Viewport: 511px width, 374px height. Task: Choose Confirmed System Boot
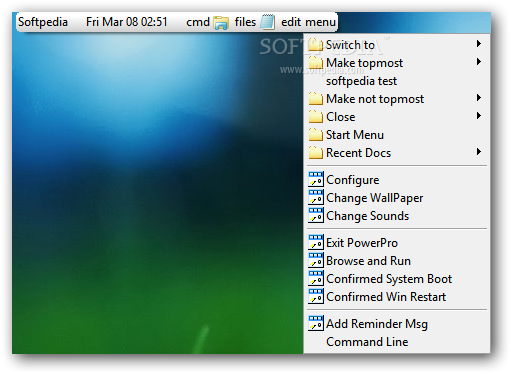point(397,279)
